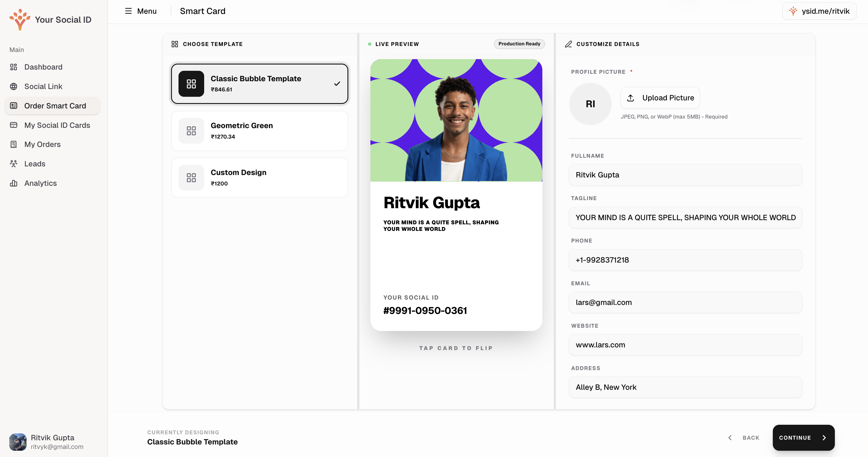Select the Social Link globe icon
Viewport: 868px width, 457px height.
click(13, 86)
